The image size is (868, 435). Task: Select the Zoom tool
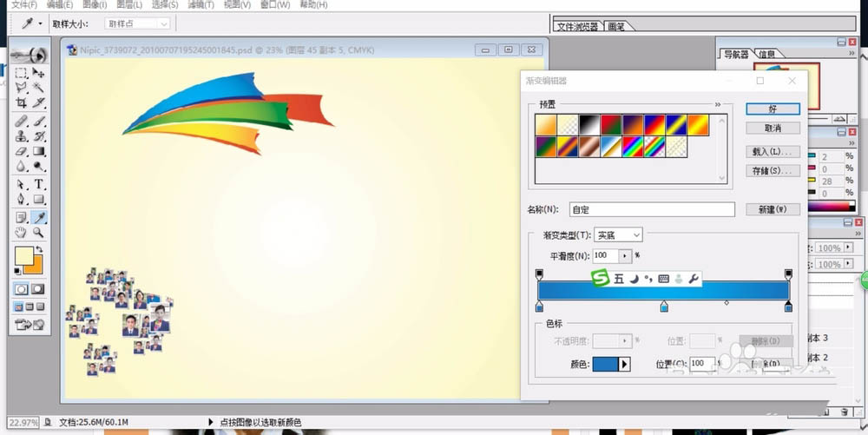tap(39, 233)
